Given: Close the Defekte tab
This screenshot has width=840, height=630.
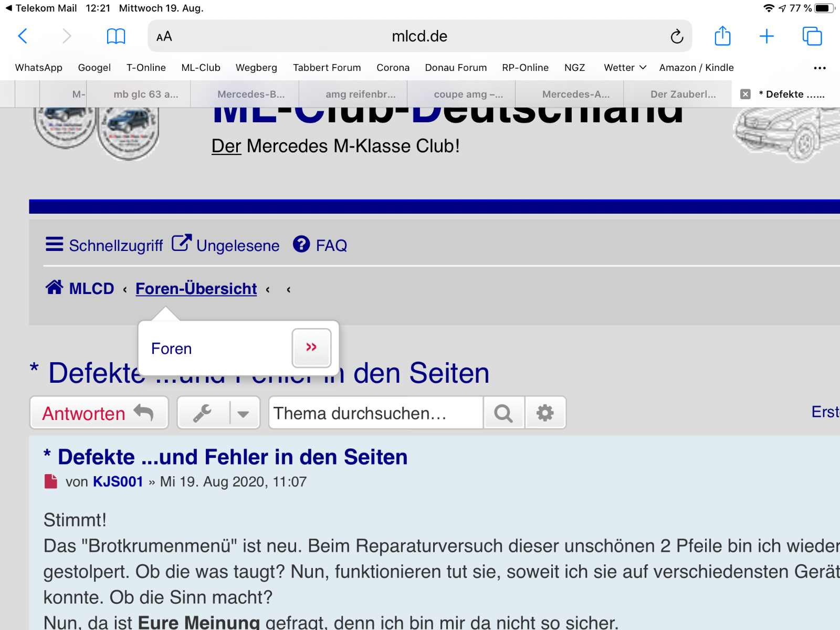Looking at the screenshot, I should coord(745,94).
